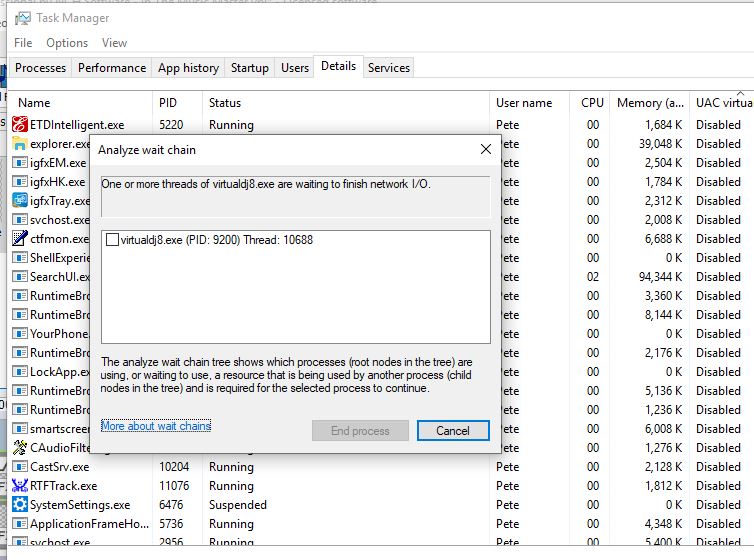The width and height of the screenshot is (754, 560).
Task: Click the ShellExperience process icon
Action: (20, 258)
